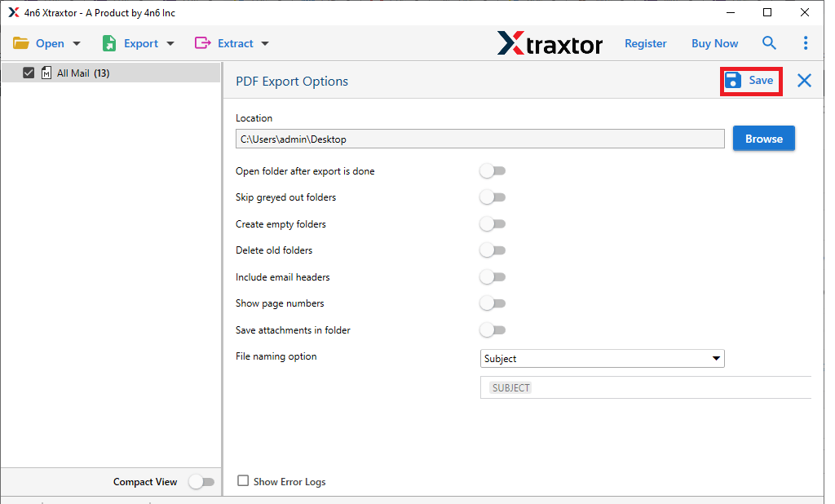Toggle Skip greyed out folders on
835x504 pixels.
[493, 197]
